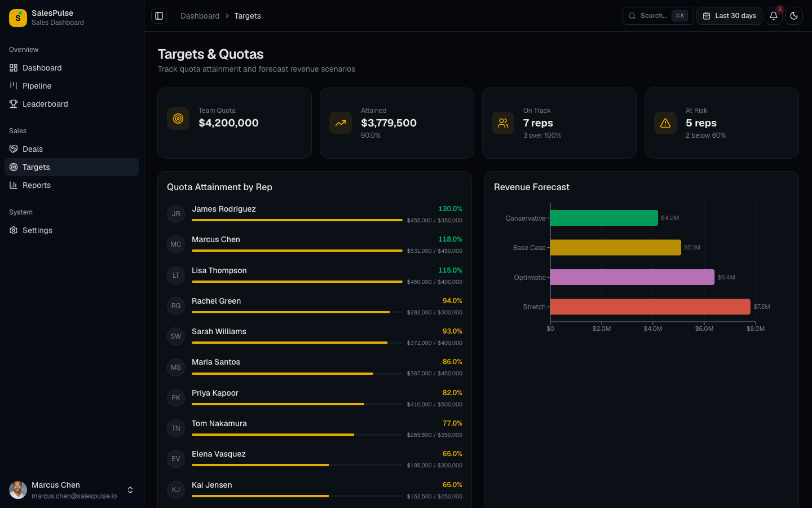812x508 pixels.
Task: Click James Rodriguez's name in the attainment list
Action: (x=224, y=208)
